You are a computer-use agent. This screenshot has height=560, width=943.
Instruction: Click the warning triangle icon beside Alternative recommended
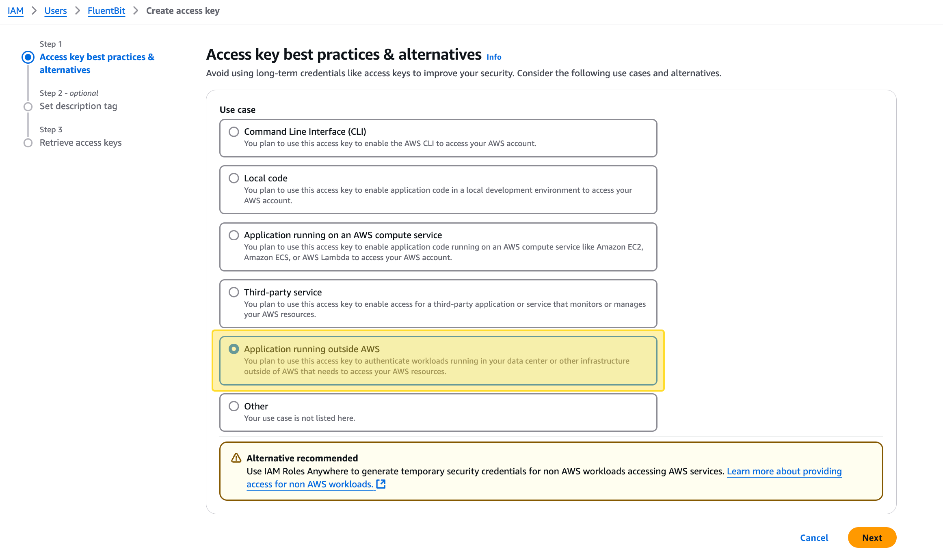coord(236,458)
